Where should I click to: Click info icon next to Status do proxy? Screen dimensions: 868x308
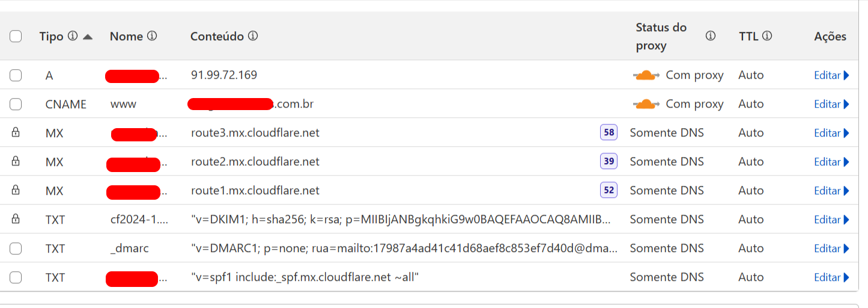(711, 36)
